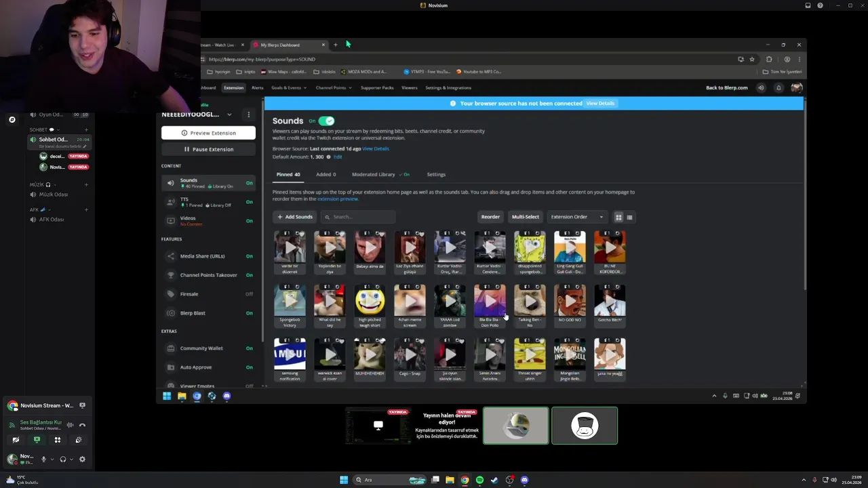Open Auto Approve in Extras
The height and width of the screenshot is (488, 868).
point(209,367)
